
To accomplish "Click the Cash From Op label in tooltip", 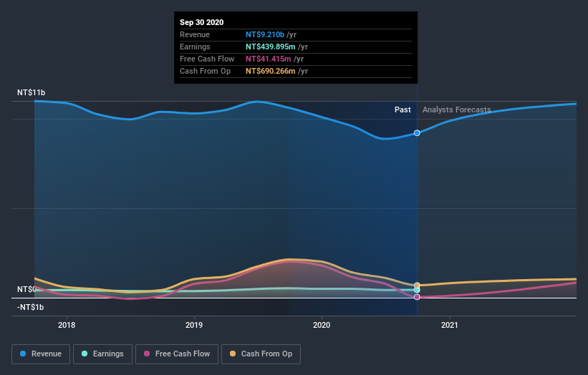I will point(205,71).
